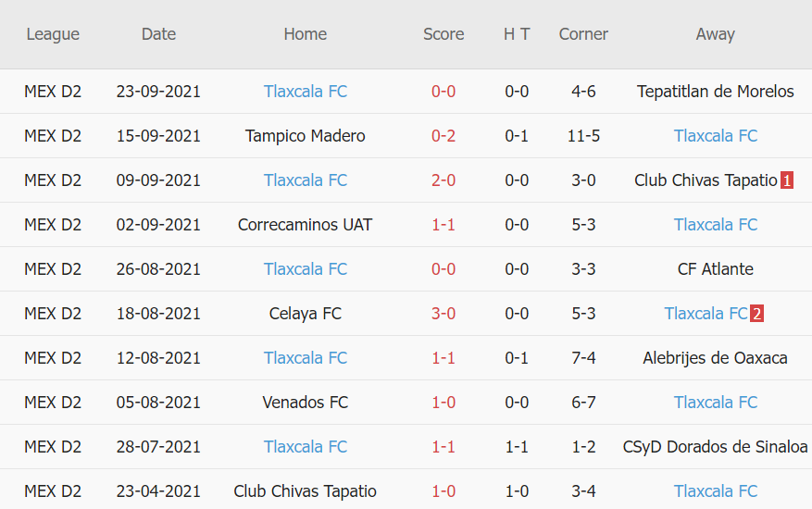Open the Tepatitlan de Morelos team page
Image resolution: width=812 pixels, height=509 pixels.
click(716, 92)
